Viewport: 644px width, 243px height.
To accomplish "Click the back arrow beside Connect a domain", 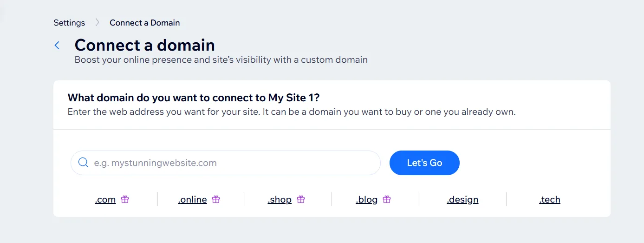I will pyautogui.click(x=57, y=45).
